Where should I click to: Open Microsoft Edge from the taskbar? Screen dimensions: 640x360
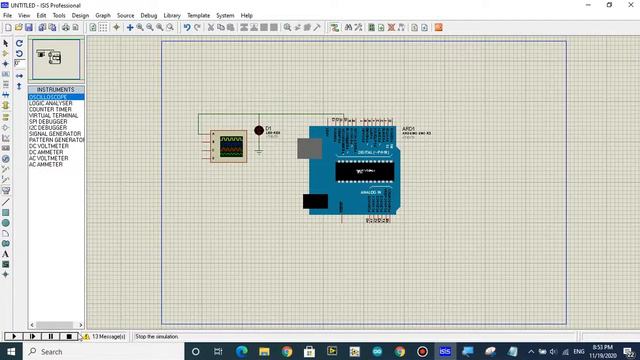tap(241, 351)
